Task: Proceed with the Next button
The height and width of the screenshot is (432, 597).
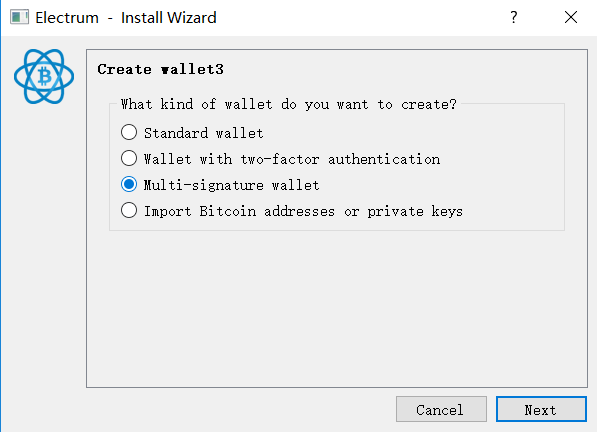Action: (541, 409)
